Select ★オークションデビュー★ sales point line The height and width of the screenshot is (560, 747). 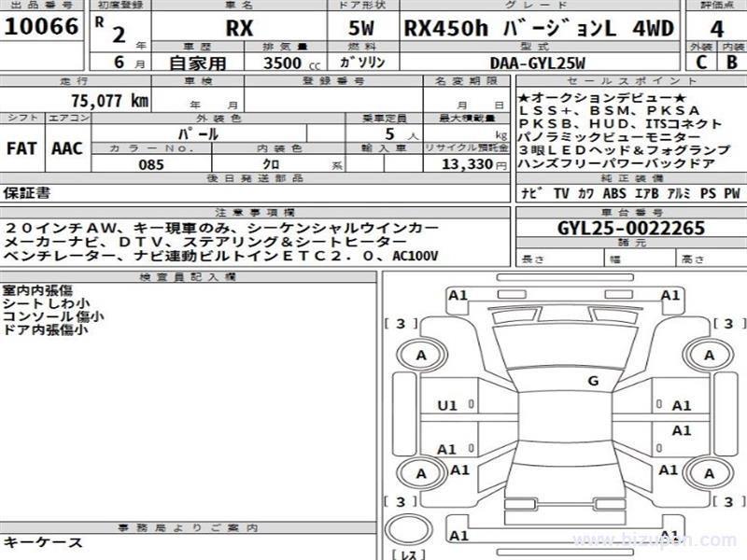tap(602, 98)
